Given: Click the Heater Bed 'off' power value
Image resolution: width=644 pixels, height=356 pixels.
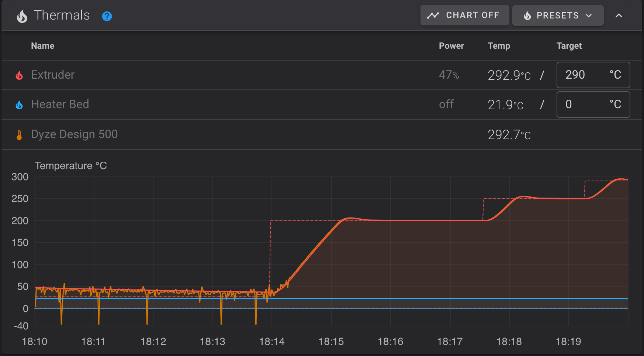Looking at the screenshot, I should tap(446, 105).
